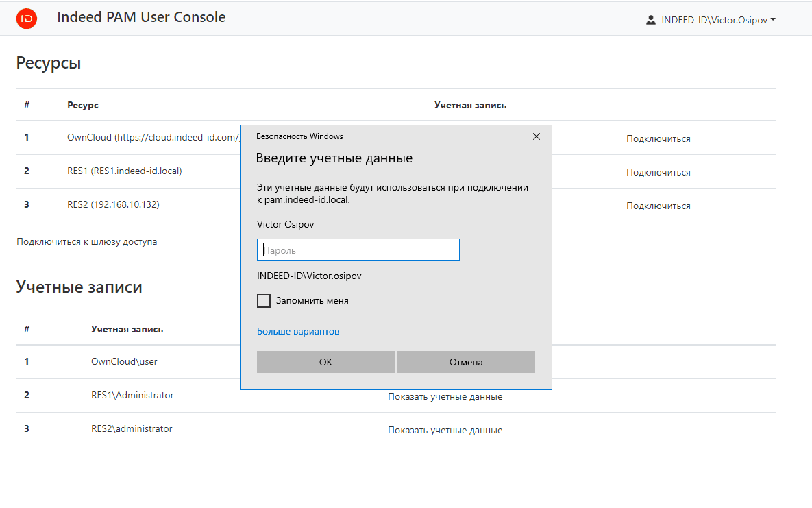812x508 pixels.
Task: Click the Indeed PAM User Console title
Action: (141, 17)
